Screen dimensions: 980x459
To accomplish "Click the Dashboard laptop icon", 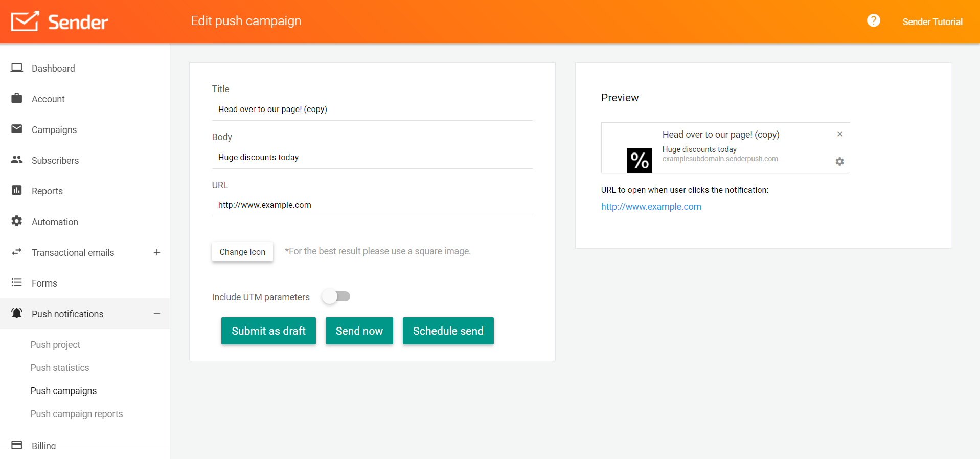I will coord(17,68).
